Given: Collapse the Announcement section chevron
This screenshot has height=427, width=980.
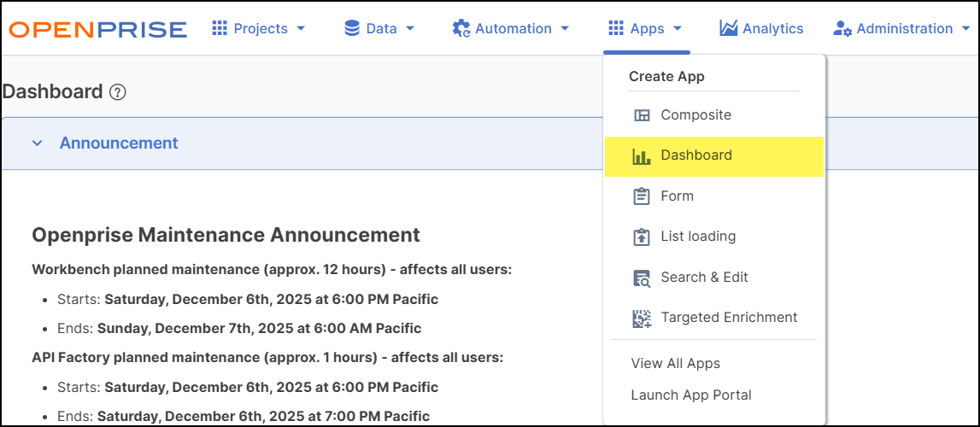Looking at the screenshot, I should point(38,143).
